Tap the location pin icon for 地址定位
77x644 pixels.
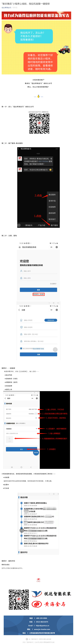tap(36, 418)
